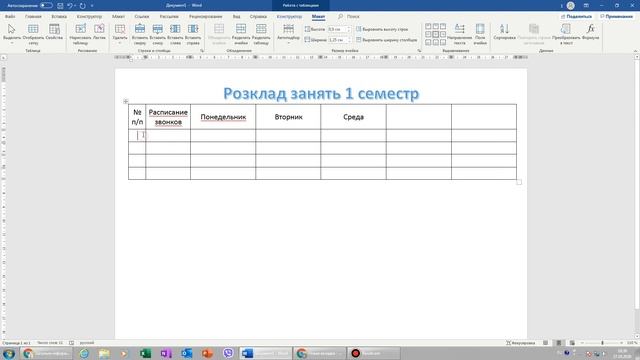Click the table cell containing Среда

click(353, 117)
